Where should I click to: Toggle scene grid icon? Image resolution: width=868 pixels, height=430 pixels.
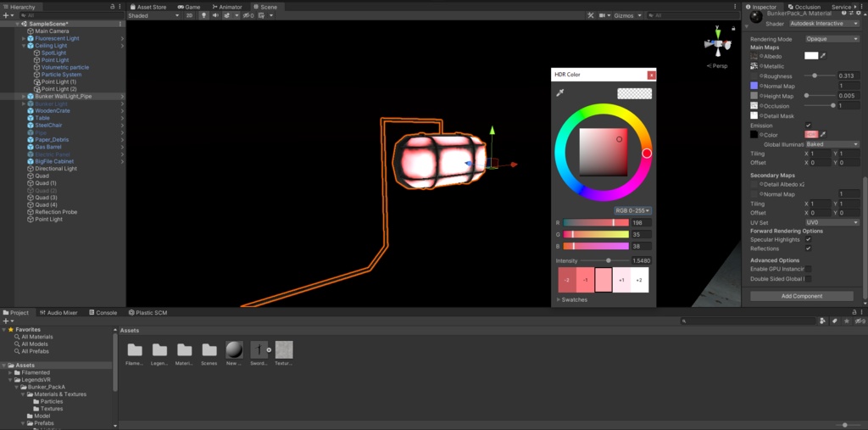261,15
